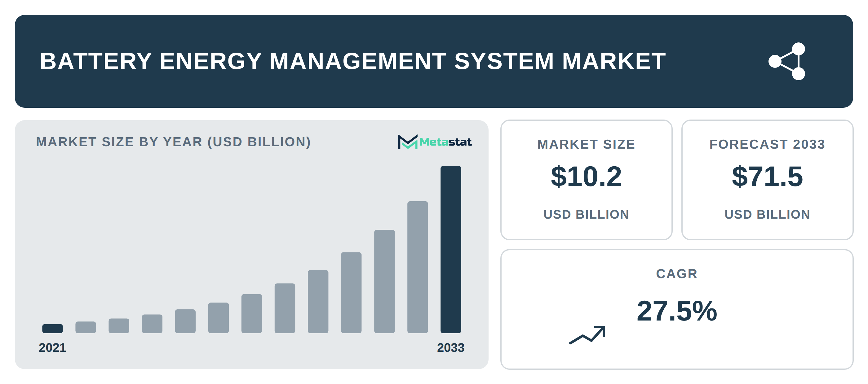Click the CAGR label
The image size is (868, 384).
pos(677,274)
